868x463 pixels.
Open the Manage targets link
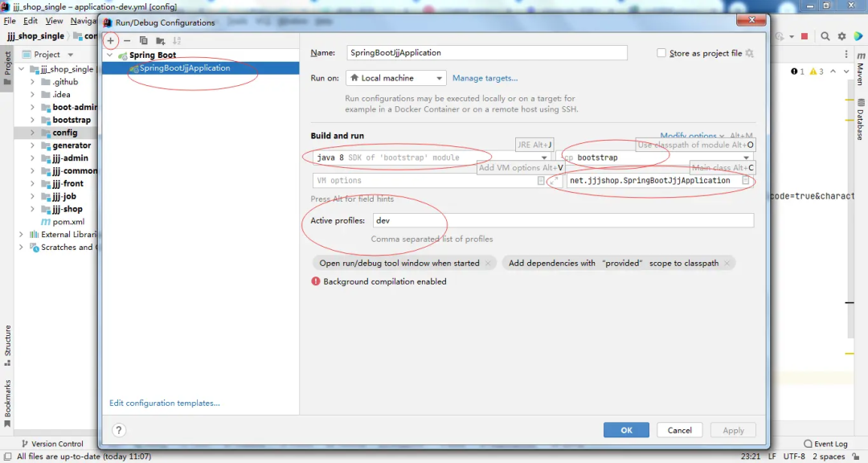[x=485, y=78]
